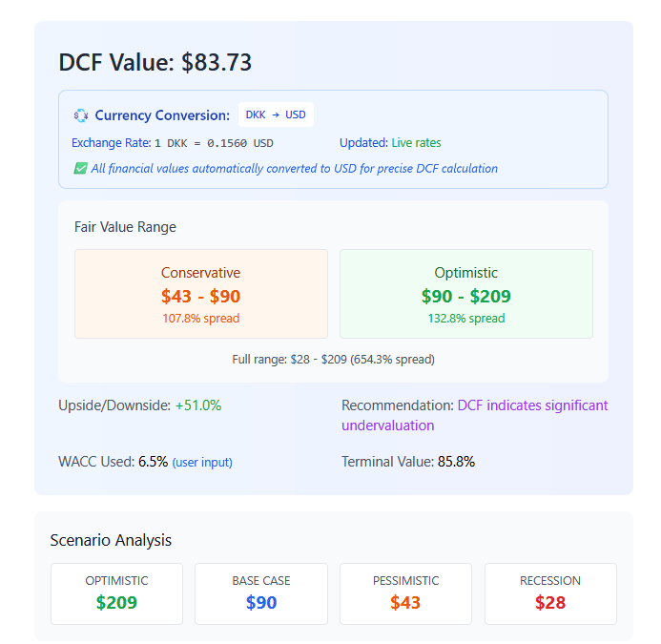The height and width of the screenshot is (644, 661).
Task: Click the Base Case $90 scenario card
Action: 260,593
